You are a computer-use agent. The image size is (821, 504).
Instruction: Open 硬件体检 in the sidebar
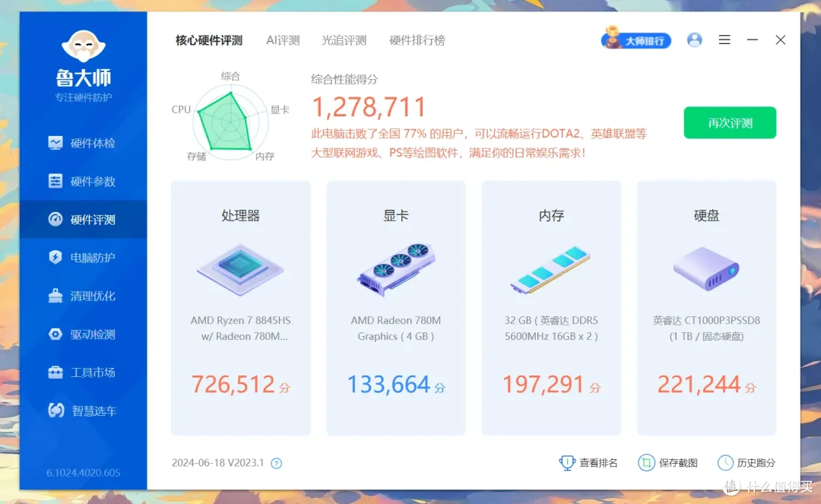pos(84,143)
